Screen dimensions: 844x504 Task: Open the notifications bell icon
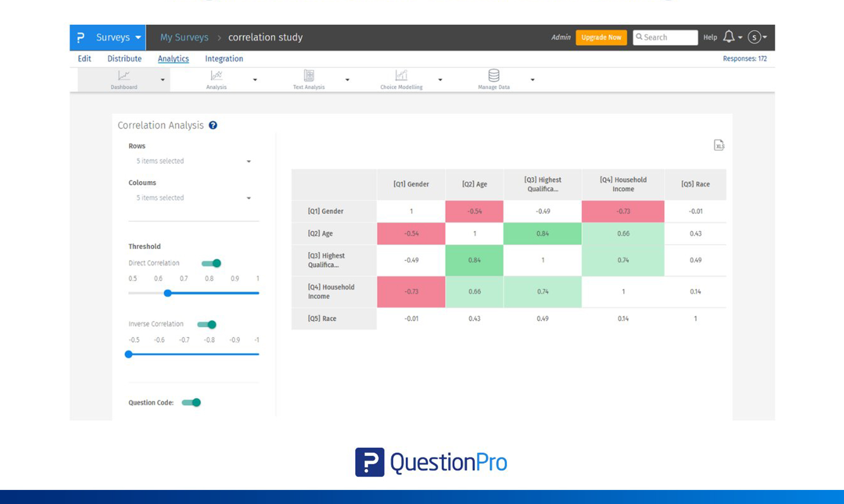point(729,37)
